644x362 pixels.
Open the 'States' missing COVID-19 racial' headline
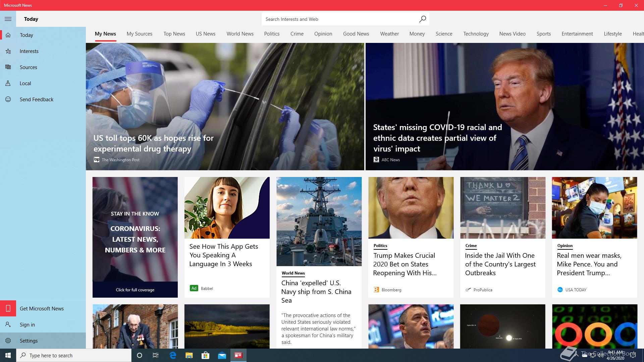438,138
